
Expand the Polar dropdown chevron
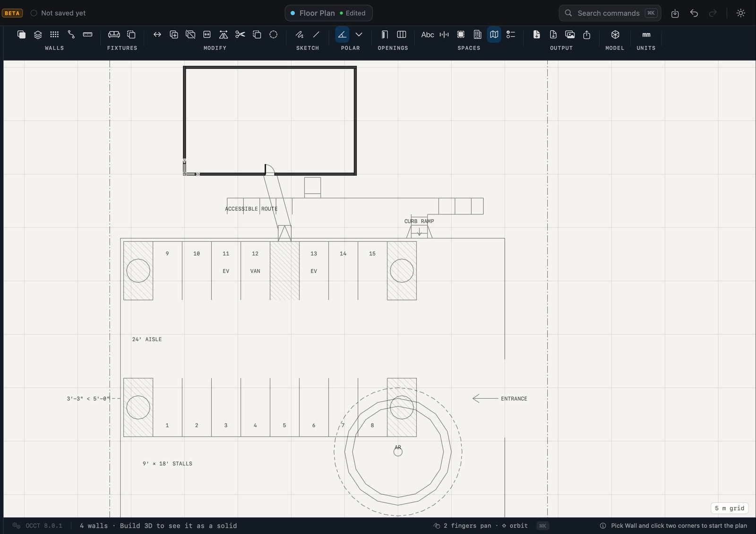click(x=359, y=34)
